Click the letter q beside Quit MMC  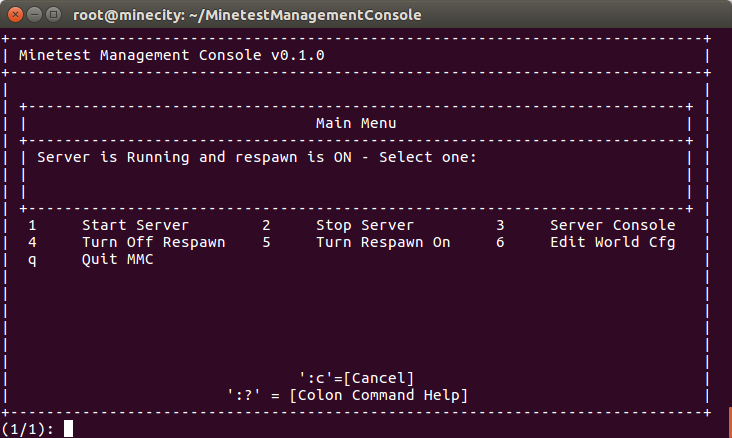click(x=32, y=260)
